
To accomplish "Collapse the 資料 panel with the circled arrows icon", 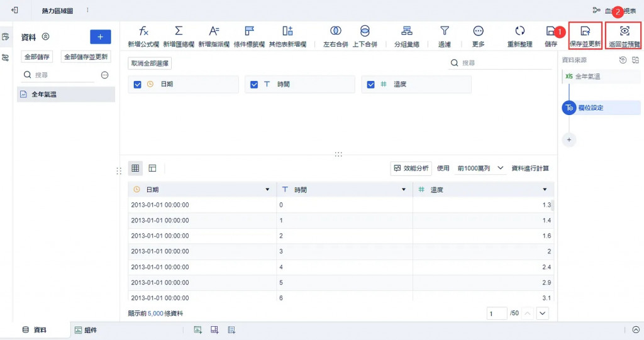I will [45, 36].
